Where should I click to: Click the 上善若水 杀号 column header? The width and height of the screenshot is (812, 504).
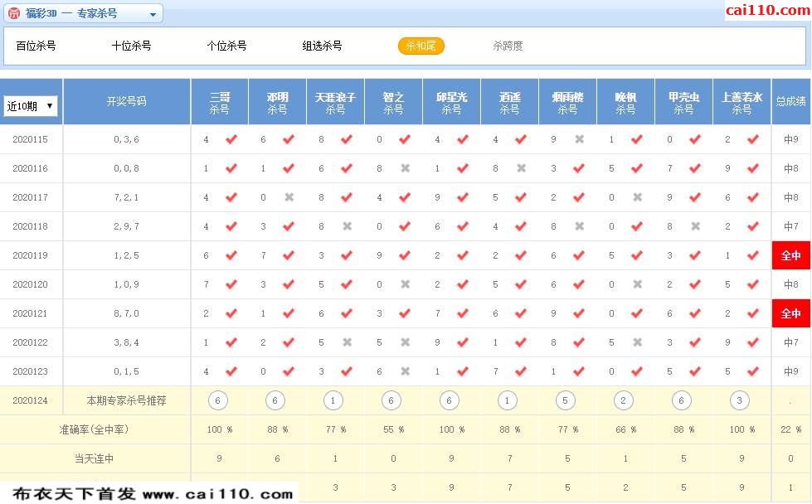741,103
